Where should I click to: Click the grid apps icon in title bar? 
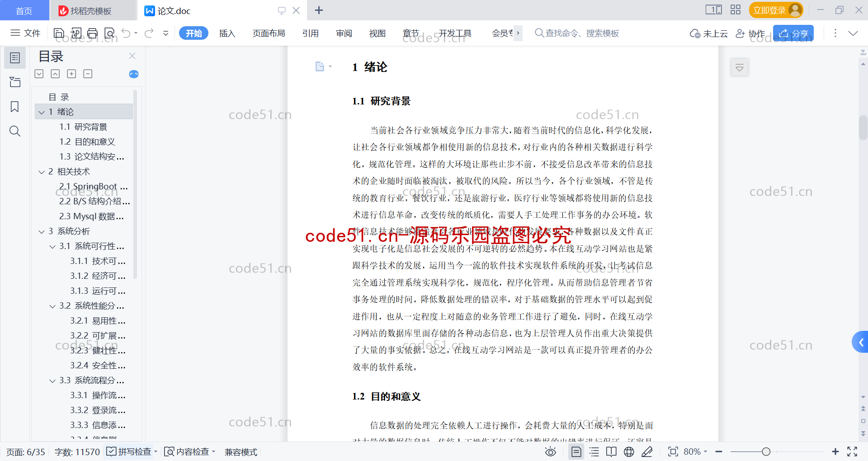coord(736,10)
